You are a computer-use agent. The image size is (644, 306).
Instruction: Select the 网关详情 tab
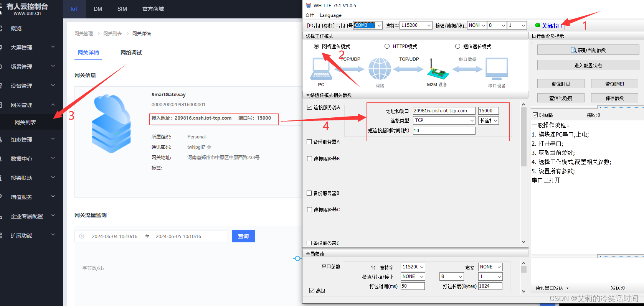coord(88,53)
